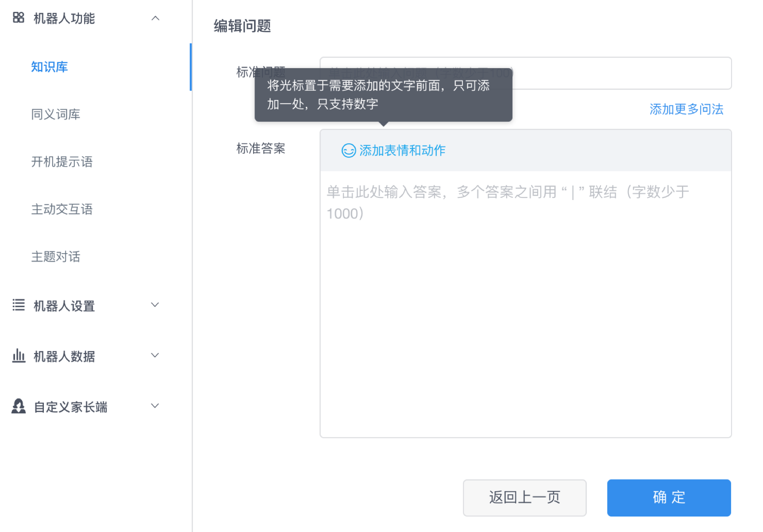Collapse the 机器人功能 section chevron
This screenshot has width=763, height=532.
tap(155, 18)
